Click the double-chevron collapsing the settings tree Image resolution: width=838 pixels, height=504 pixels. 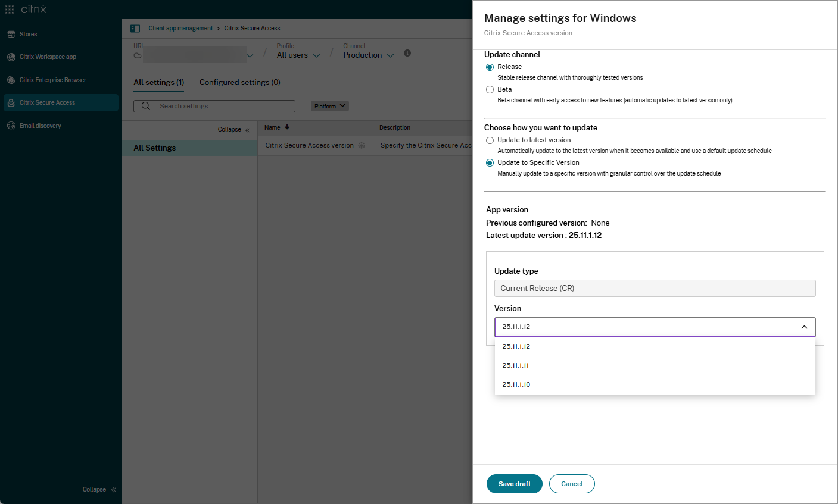coord(248,130)
